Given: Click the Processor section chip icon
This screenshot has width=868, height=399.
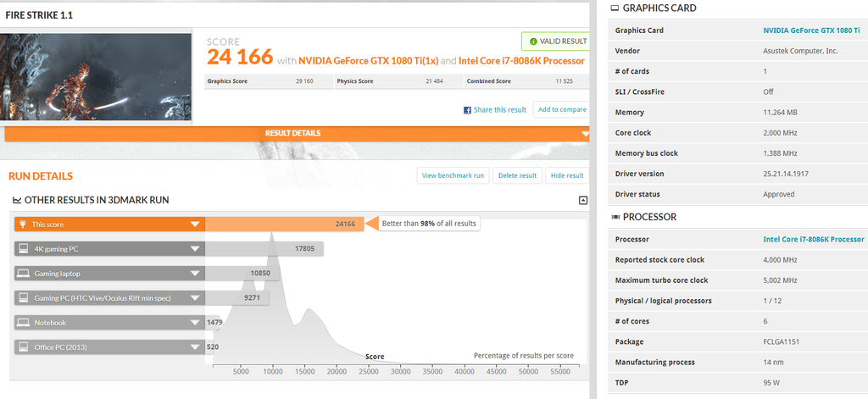Looking at the screenshot, I should tap(615, 217).
